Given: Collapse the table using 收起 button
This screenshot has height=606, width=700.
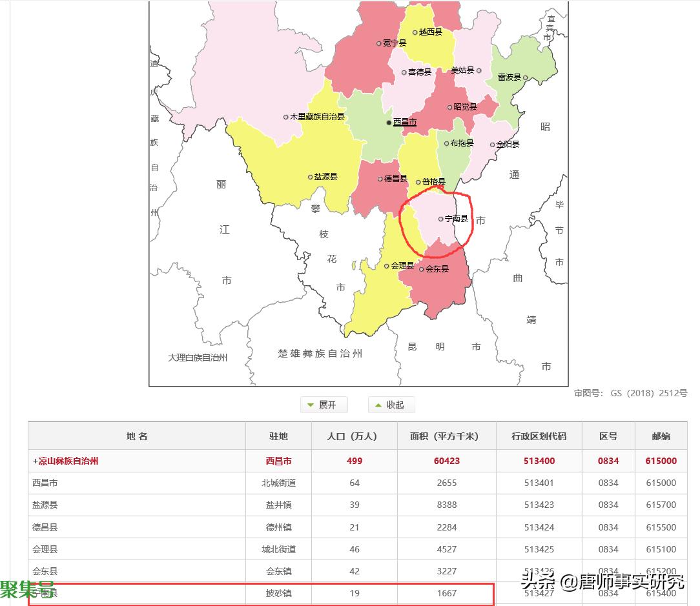Looking at the screenshot, I should click(391, 405).
